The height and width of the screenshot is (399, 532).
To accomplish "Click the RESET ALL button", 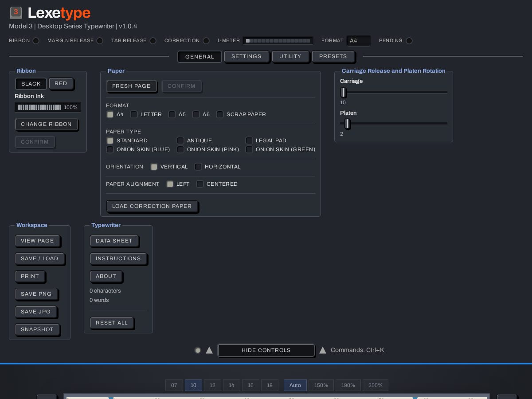I will point(112,323).
